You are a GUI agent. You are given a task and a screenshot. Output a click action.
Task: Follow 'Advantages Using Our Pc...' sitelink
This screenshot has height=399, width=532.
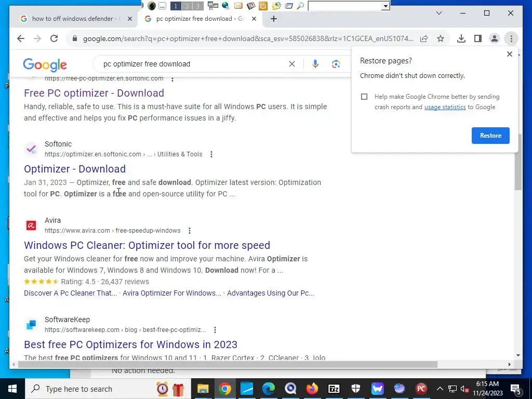(270, 293)
